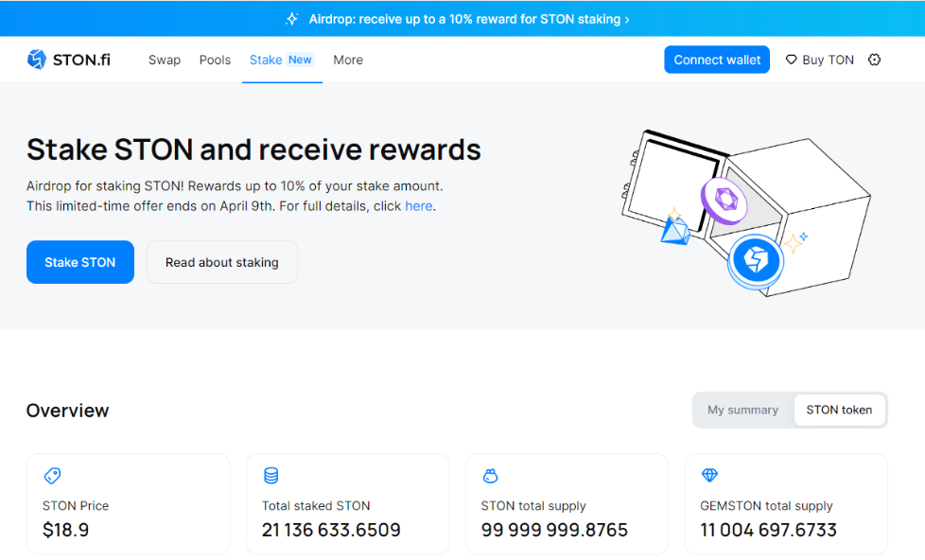Click the 'STON total supply' label
The image size is (925, 560).
pos(533,506)
